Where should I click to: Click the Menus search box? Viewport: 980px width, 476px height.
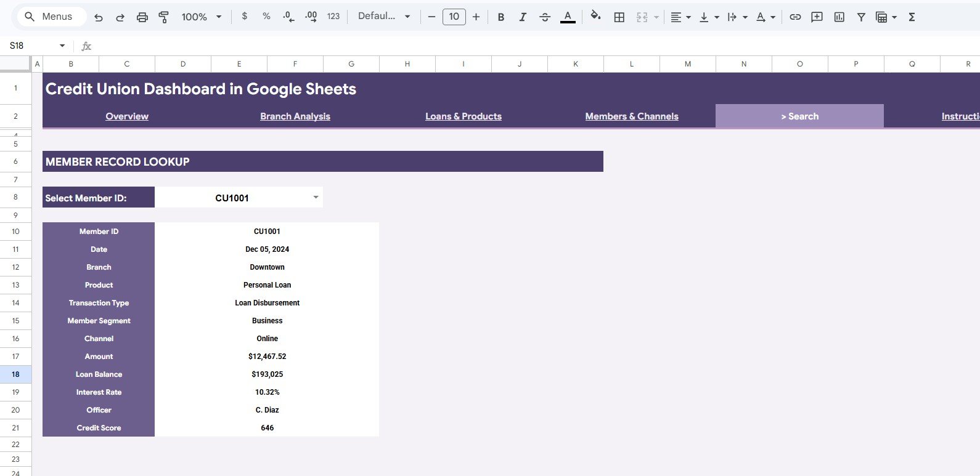click(x=52, y=17)
